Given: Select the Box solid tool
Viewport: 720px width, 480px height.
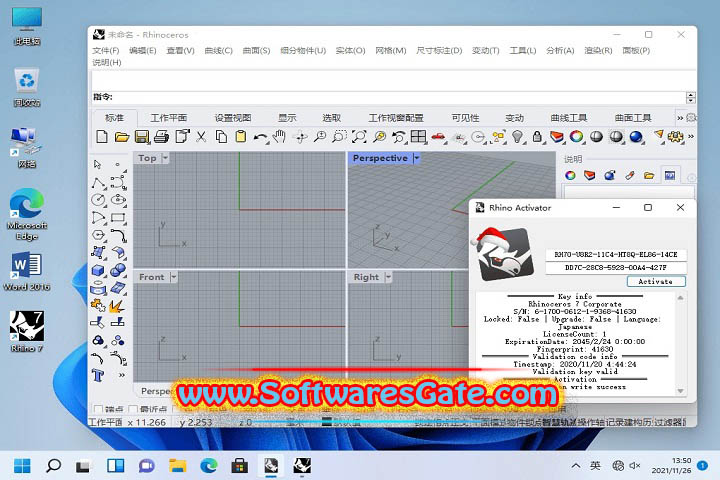Looking at the screenshot, I should click(98, 270).
